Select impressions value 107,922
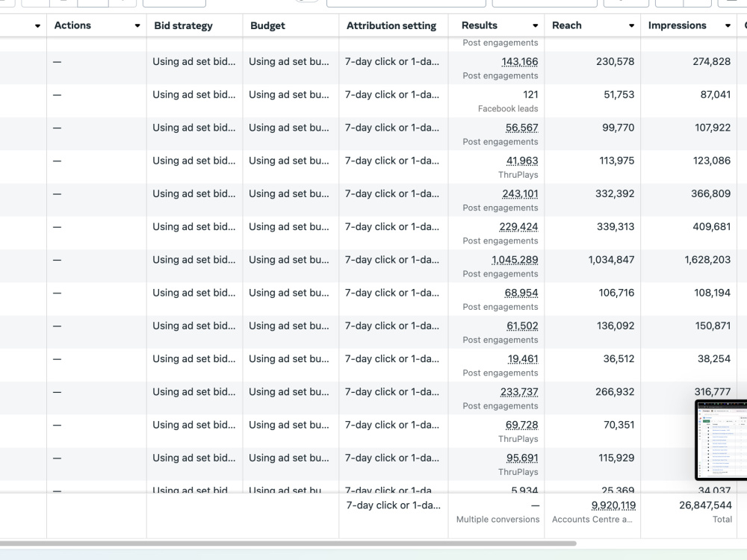The image size is (747, 560). point(712,128)
